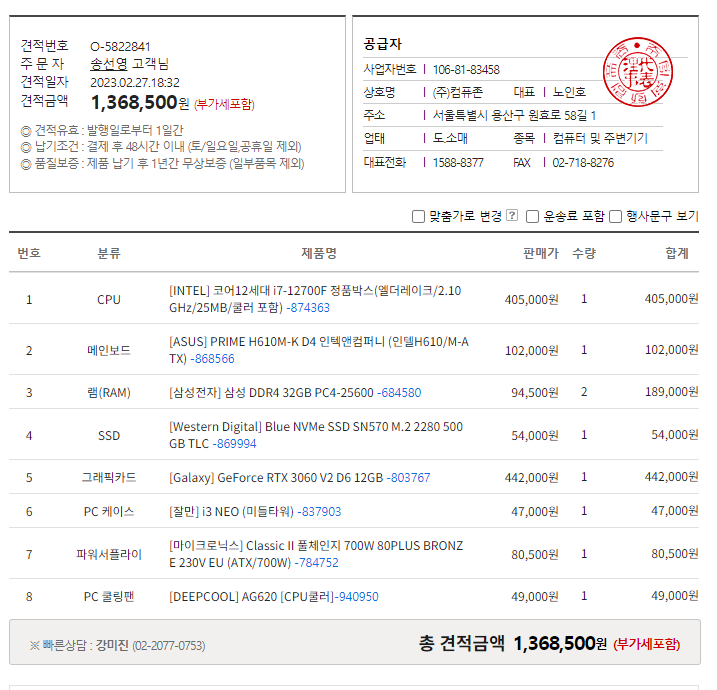The image size is (717, 690).
Task: Check the 운송료 포함 checkbox
Action: pos(533,216)
